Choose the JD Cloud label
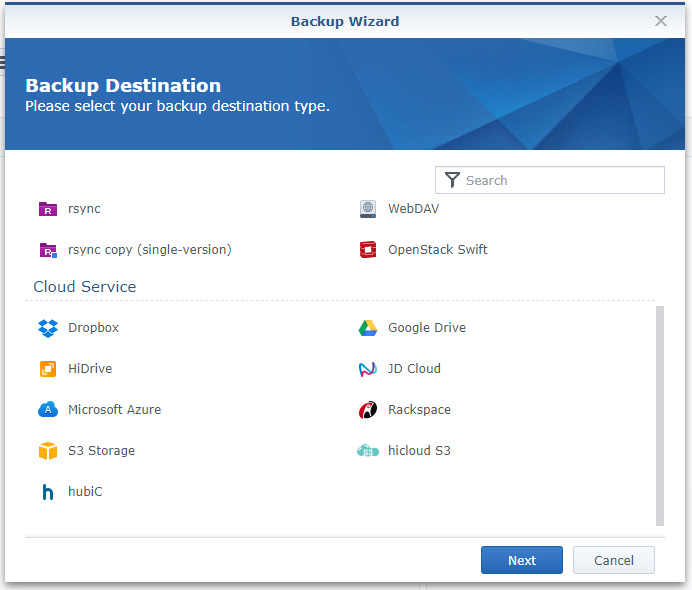692x590 pixels. [x=414, y=369]
